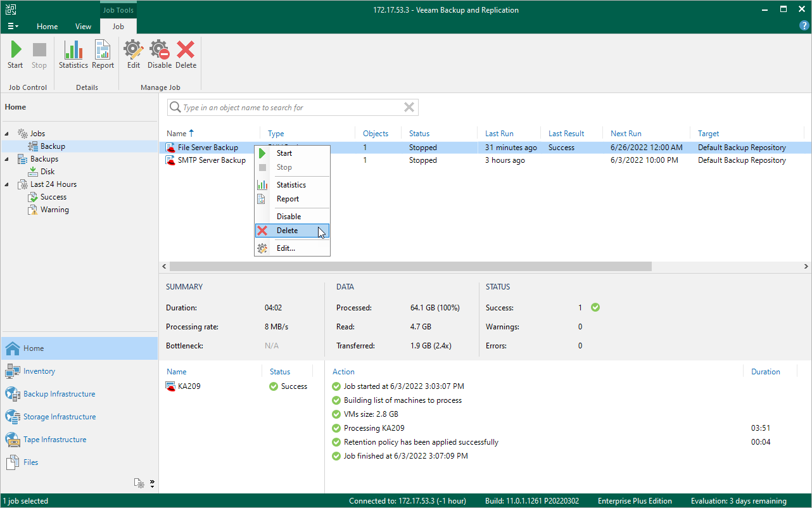The image size is (812, 508).
Task: Click the red Delete X in context menu
Action: click(x=262, y=231)
